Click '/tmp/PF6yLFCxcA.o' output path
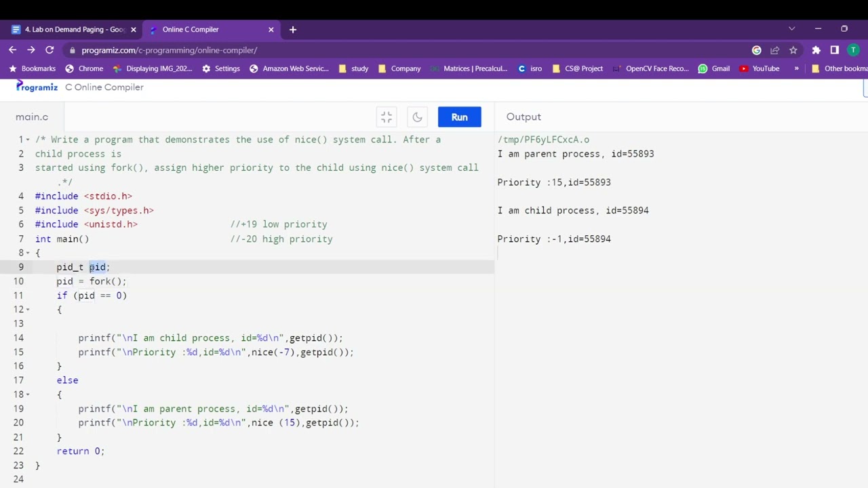This screenshot has height=488, width=868. pos(543,140)
